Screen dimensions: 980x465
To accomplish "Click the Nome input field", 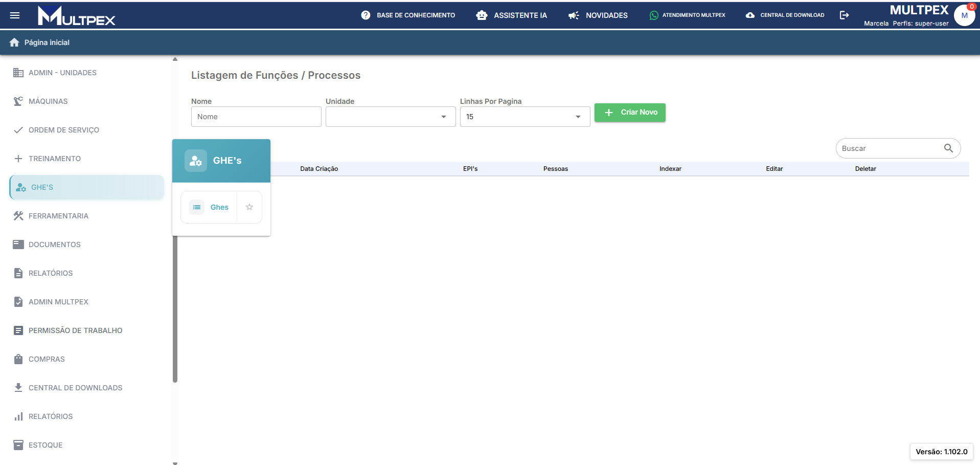I will tap(256, 117).
